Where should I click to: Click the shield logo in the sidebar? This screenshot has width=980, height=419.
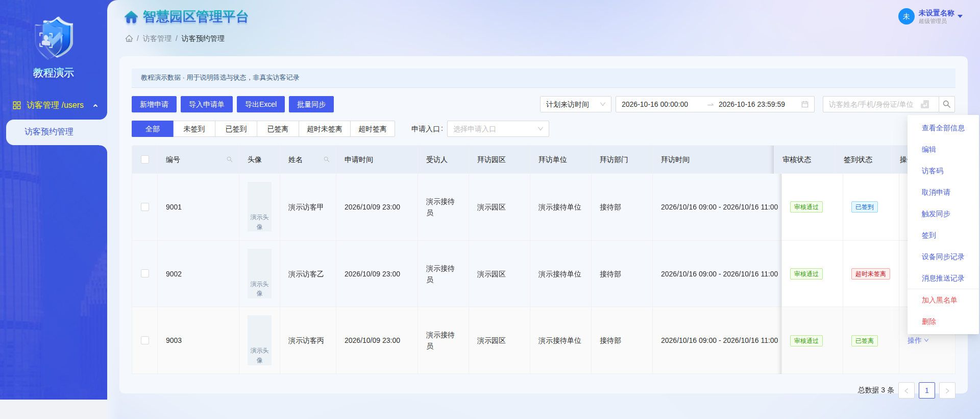tap(54, 38)
